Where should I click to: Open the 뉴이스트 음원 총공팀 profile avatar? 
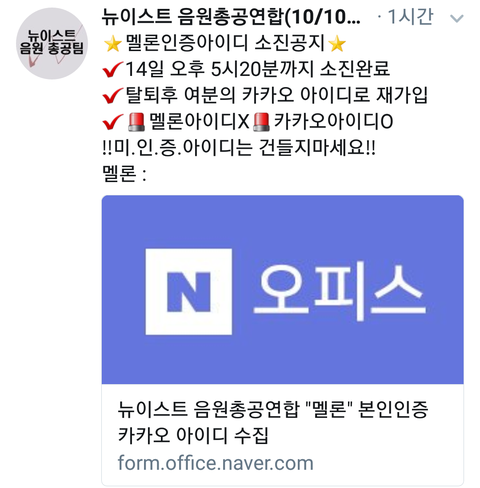(x=52, y=44)
